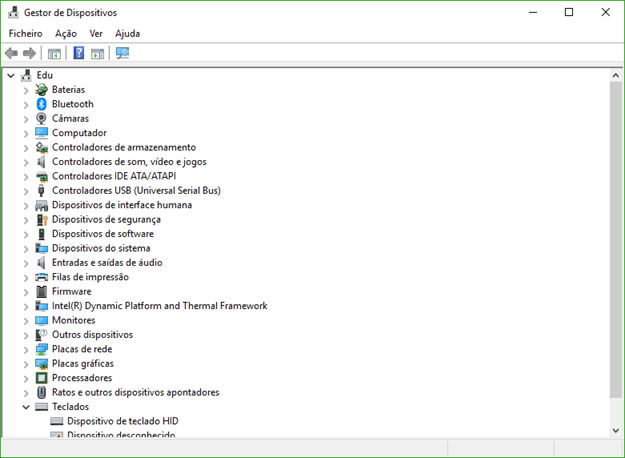Click the Help toolbar icon with question mark
This screenshot has width=625, height=458.
coord(78,53)
